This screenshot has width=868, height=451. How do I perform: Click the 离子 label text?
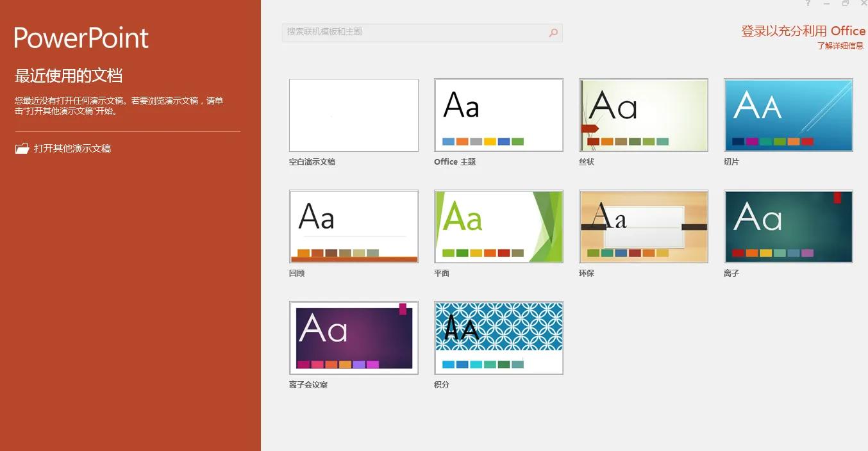731,274
